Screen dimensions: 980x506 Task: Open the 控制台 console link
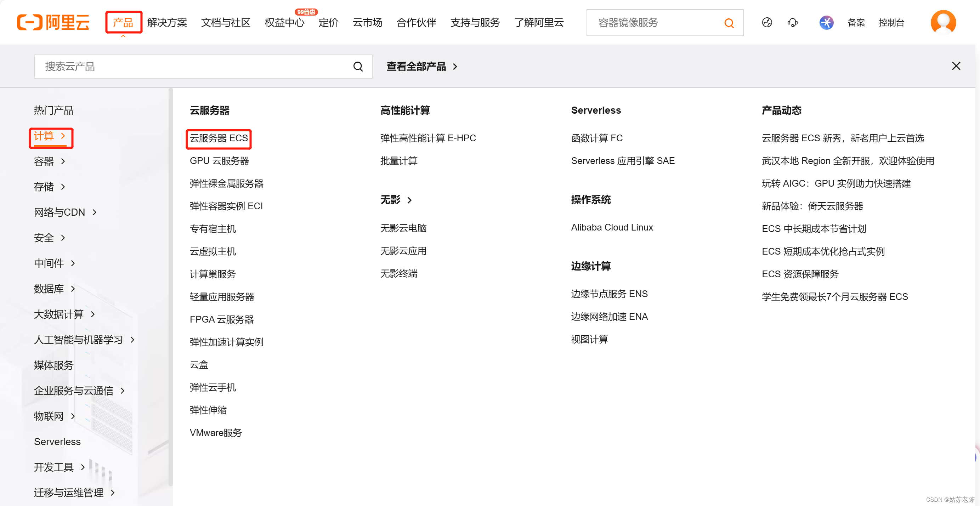[891, 23]
